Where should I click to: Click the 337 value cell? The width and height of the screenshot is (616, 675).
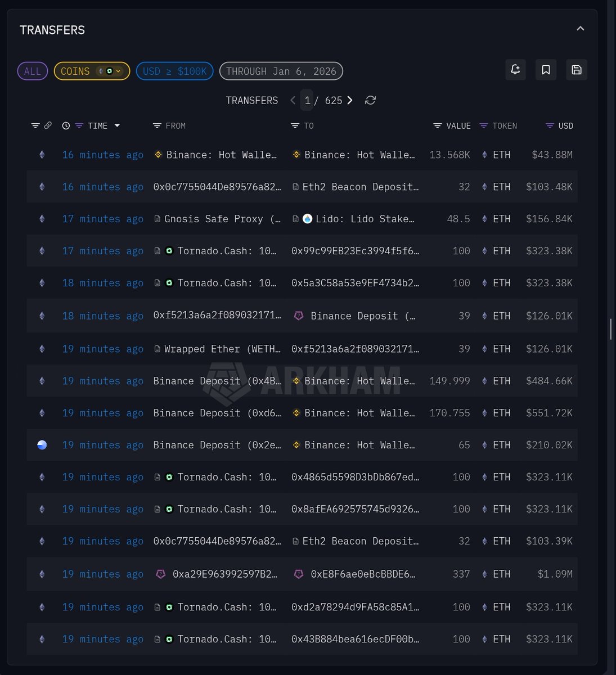(461, 574)
